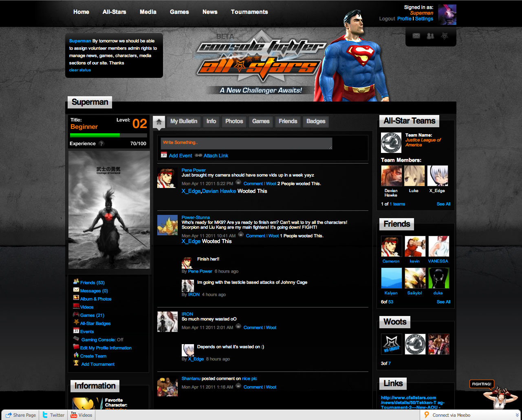Open the Home menu
The image size is (522, 420).
point(81,12)
